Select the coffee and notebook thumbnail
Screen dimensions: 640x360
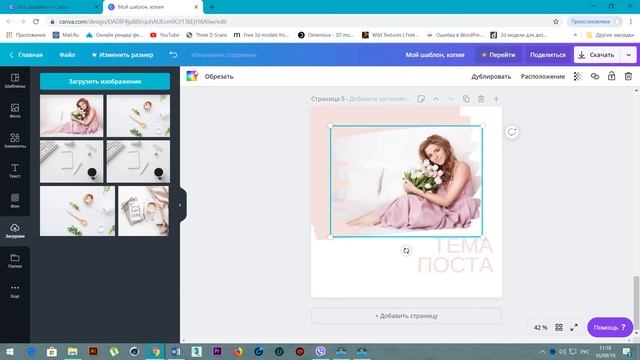(143, 211)
